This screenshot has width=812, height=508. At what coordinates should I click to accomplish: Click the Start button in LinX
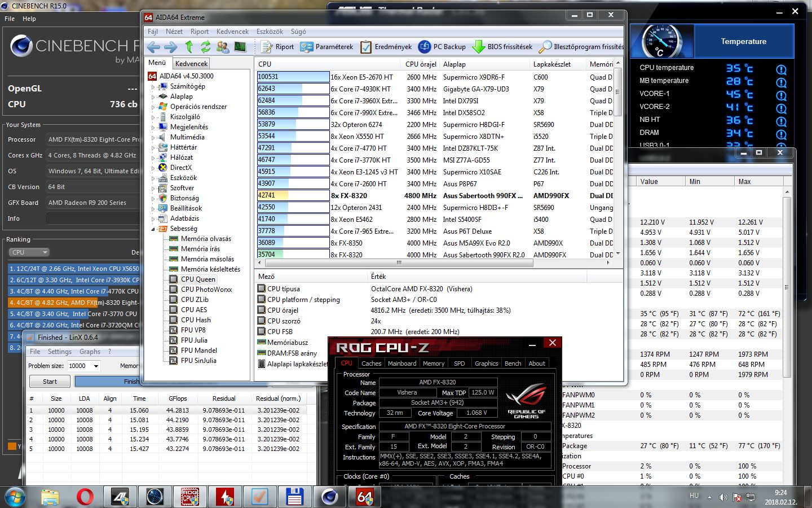[50, 382]
